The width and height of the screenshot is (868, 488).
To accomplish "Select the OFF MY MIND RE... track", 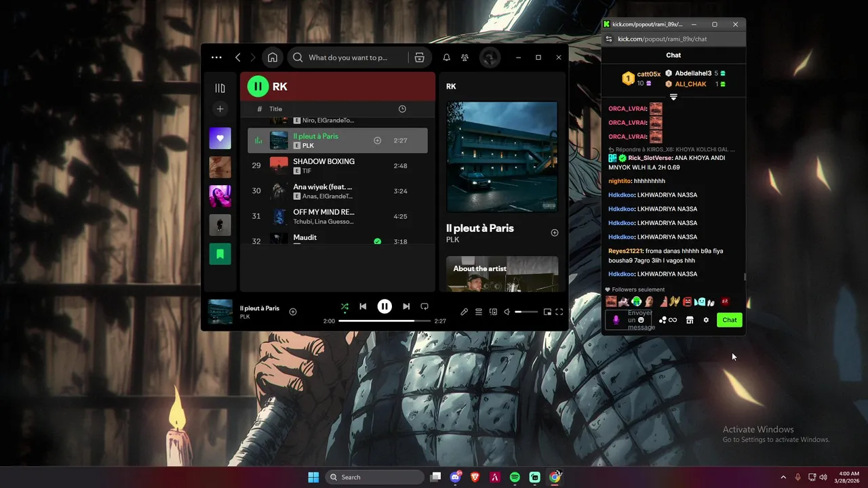I will (x=337, y=216).
